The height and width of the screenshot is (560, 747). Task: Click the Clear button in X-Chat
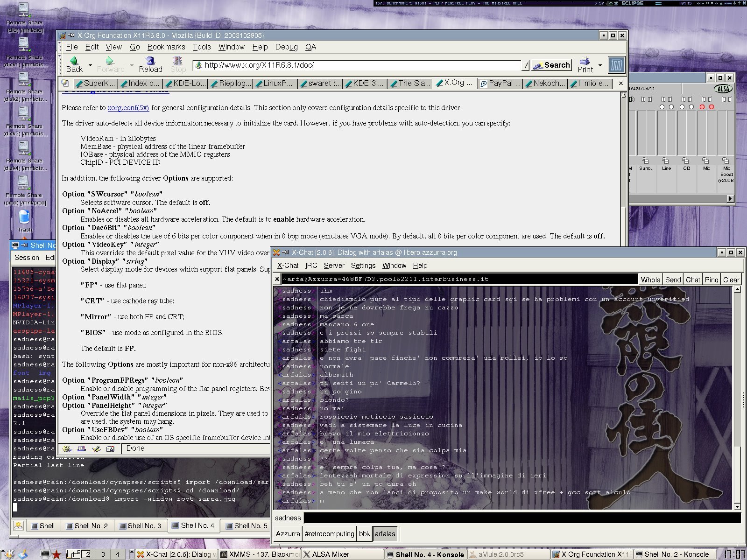[x=731, y=280]
